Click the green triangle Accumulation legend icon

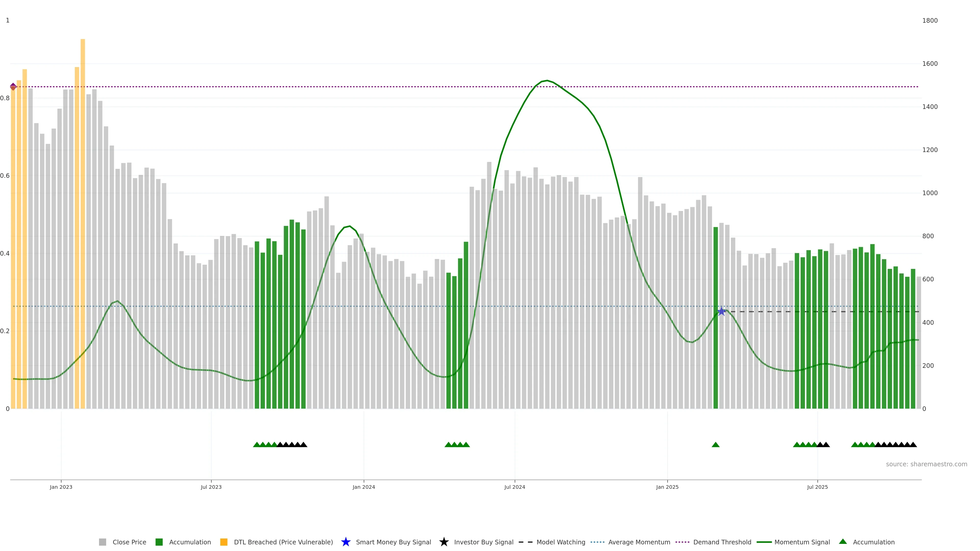(x=843, y=542)
